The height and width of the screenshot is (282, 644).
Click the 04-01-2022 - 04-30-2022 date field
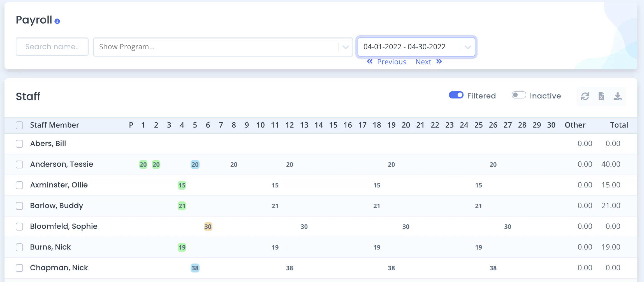coord(416,47)
